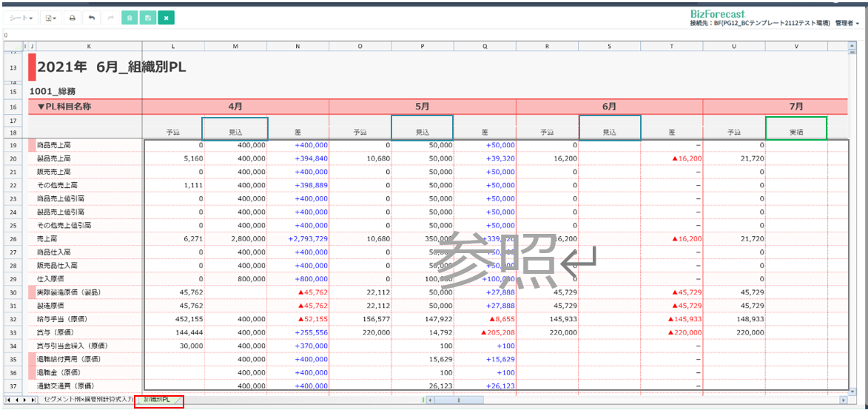Open the シート dropdown menu

click(21, 18)
